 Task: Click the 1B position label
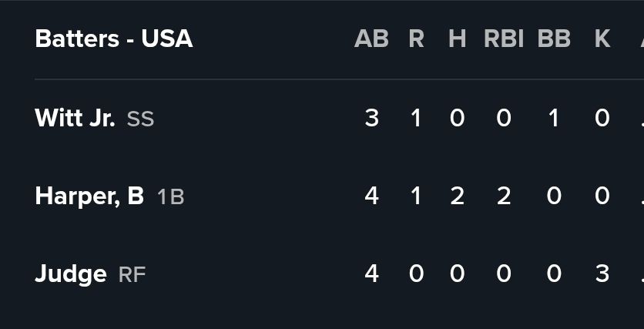point(170,196)
